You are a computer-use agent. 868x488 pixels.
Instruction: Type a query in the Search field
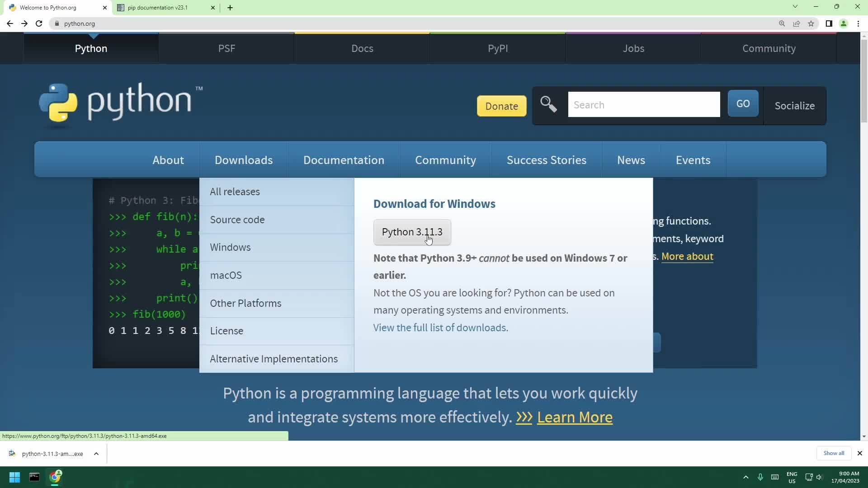click(644, 104)
